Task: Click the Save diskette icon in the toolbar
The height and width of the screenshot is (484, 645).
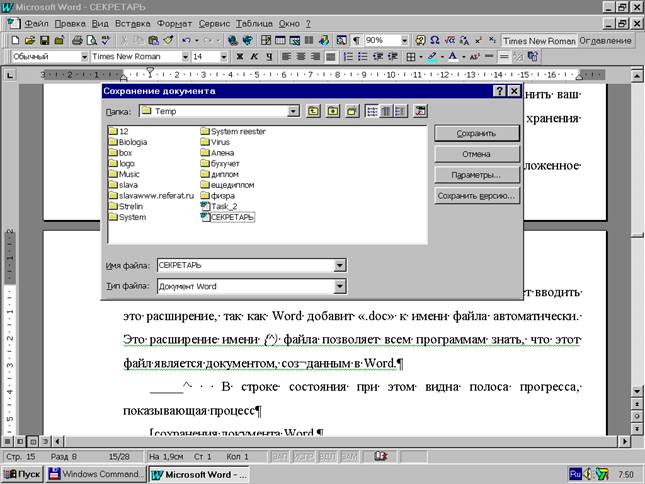Action: point(44,40)
